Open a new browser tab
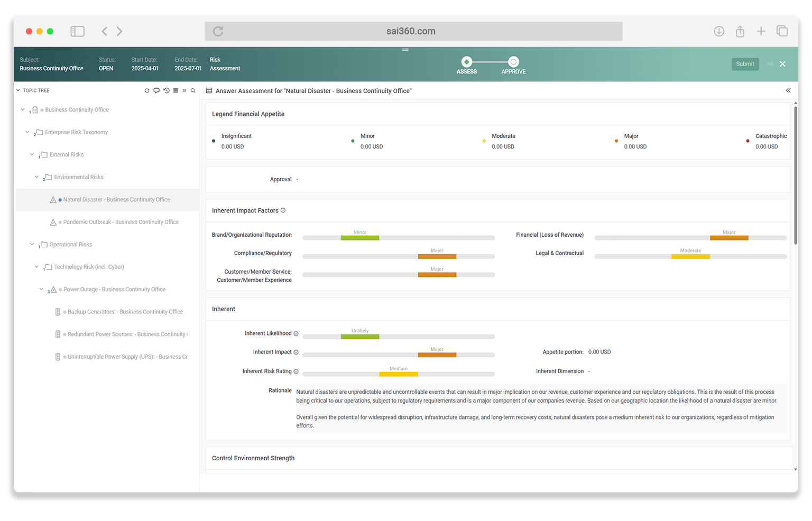This screenshot has height=521, width=812. coord(761,31)
